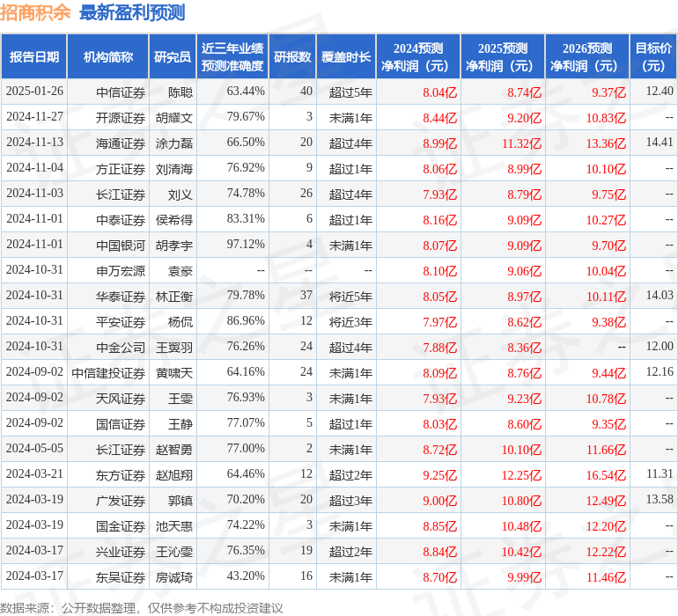Click the 研报数 column header
The image size is (678, 616).
pos(292,57)
